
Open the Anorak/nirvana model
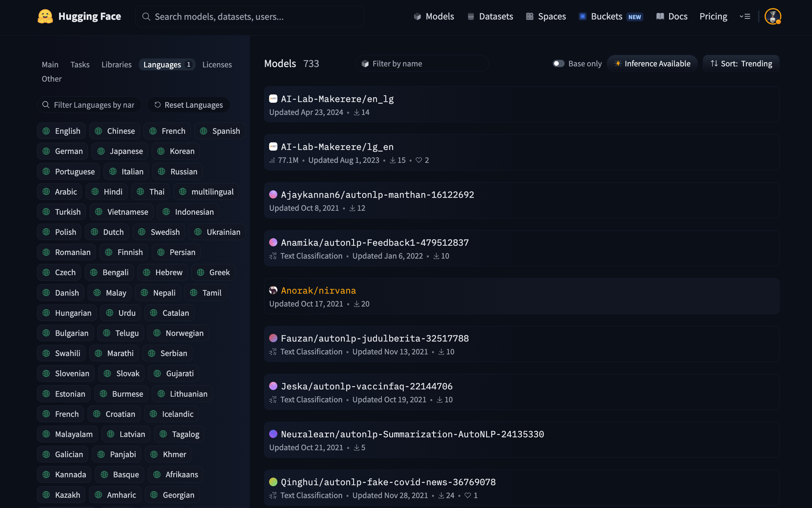(521, 296)
